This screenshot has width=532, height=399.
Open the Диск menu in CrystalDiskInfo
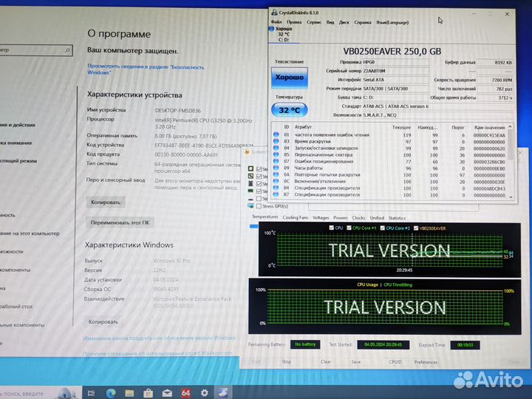(x=344, y=22)
